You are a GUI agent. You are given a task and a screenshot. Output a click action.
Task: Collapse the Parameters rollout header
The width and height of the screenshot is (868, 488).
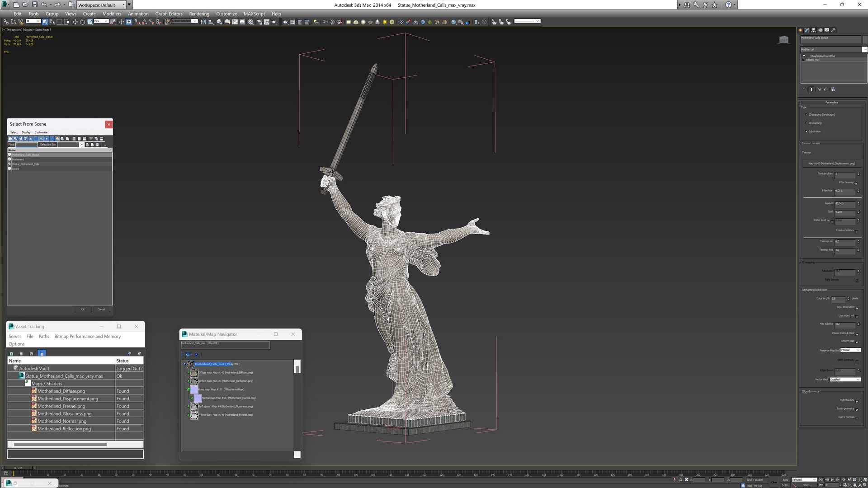point(832,103)
